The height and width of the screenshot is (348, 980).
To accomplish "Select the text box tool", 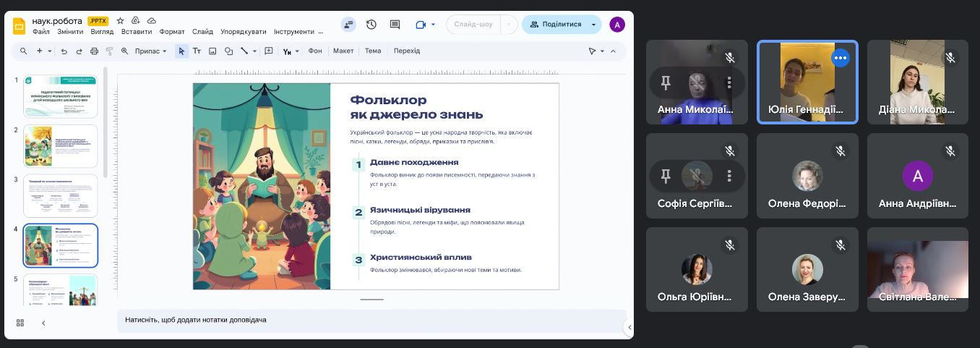I will coord(197,51).
